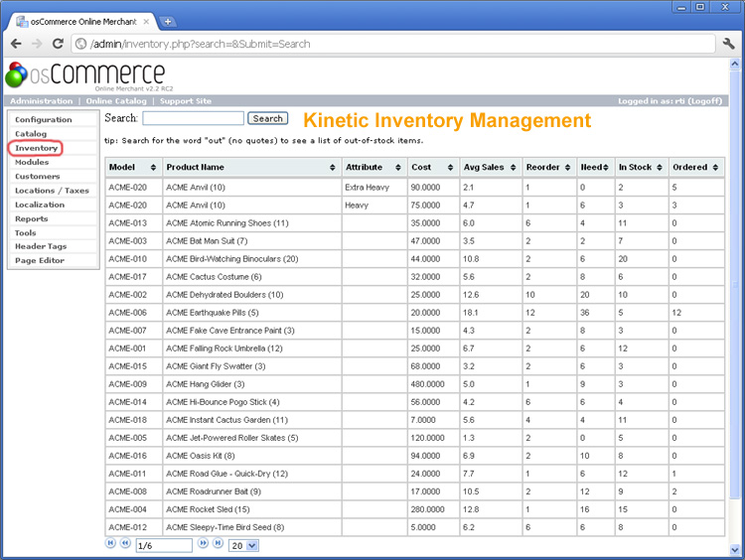Open Customers in the sidebar
745x560 pixels.
point(38,176)
